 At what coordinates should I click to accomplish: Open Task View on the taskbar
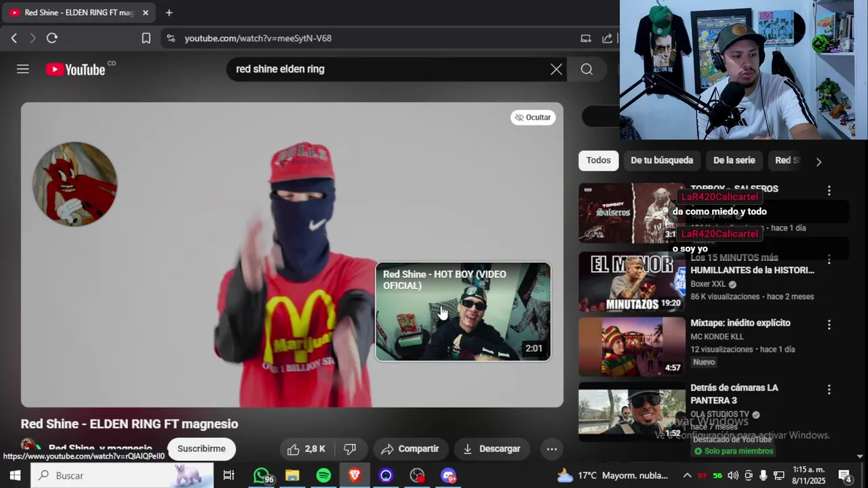coord(229,476)
